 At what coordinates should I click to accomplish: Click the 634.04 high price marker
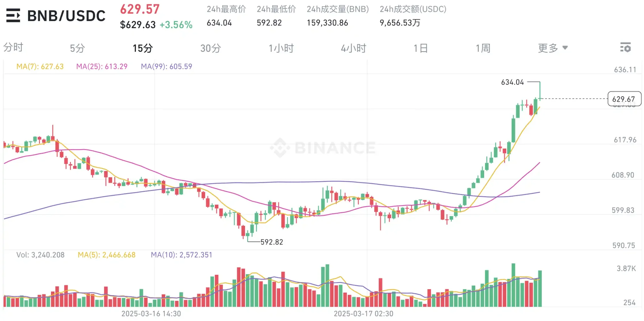[x=512, y=82]
